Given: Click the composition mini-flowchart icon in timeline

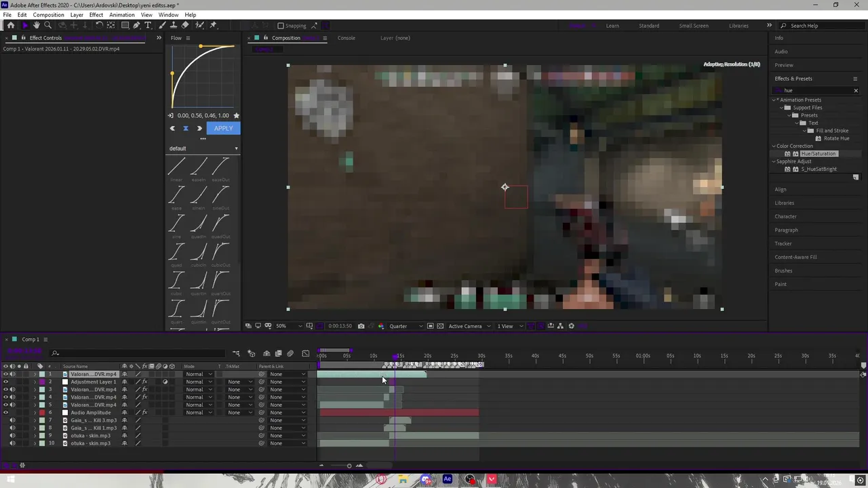Looking at the screenshot, I should click(236, 353).
